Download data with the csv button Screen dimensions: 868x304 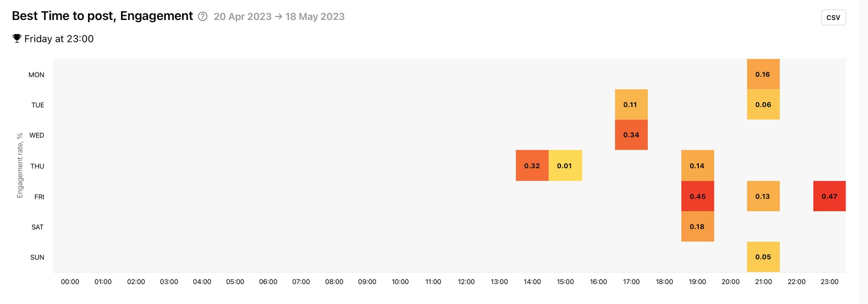pyautogui.click(x=833, y=17)
